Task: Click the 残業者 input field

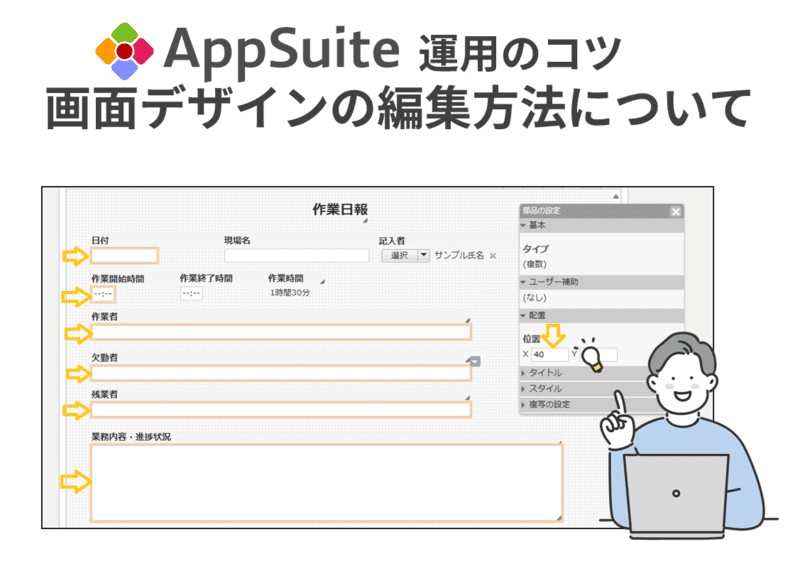Action: 281,410
